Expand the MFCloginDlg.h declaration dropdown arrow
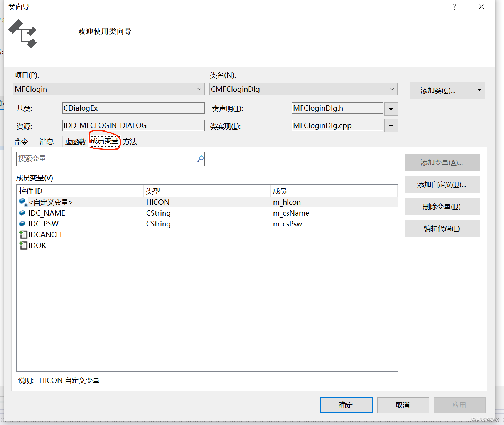This screenshot has width=504, height=425. 391,109
